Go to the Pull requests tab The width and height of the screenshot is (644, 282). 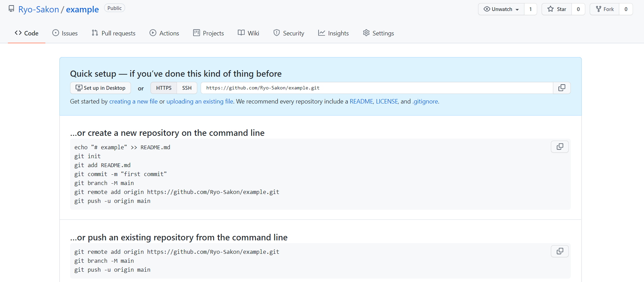pos(113,33)
